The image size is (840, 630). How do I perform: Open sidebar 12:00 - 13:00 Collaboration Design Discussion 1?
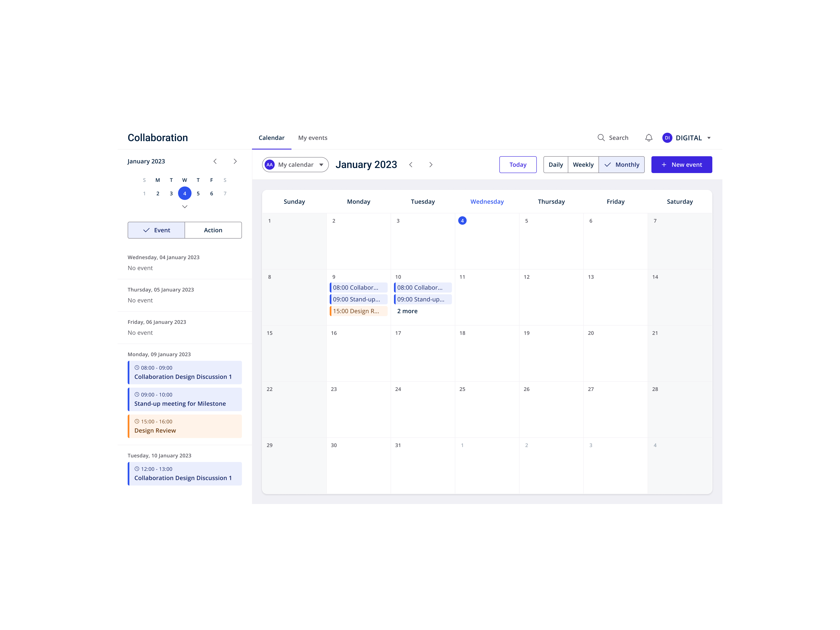(x=185, y=474)
